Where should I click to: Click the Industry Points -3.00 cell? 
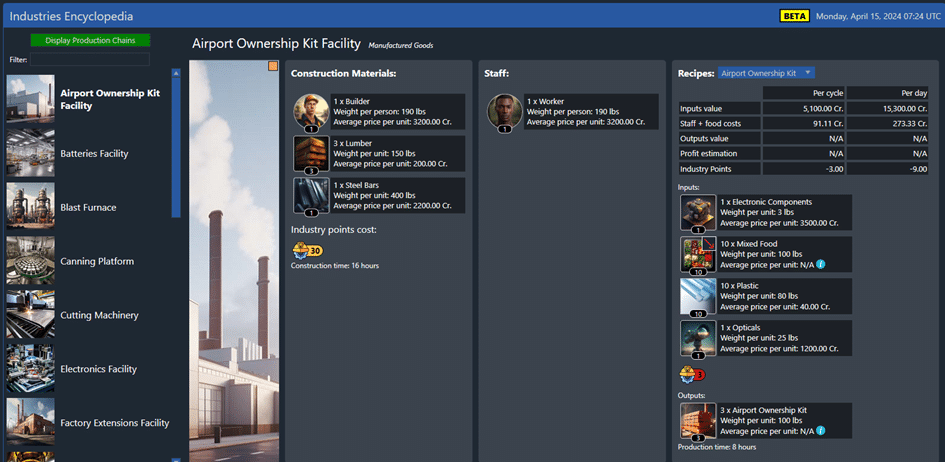(x=804, y=169)
